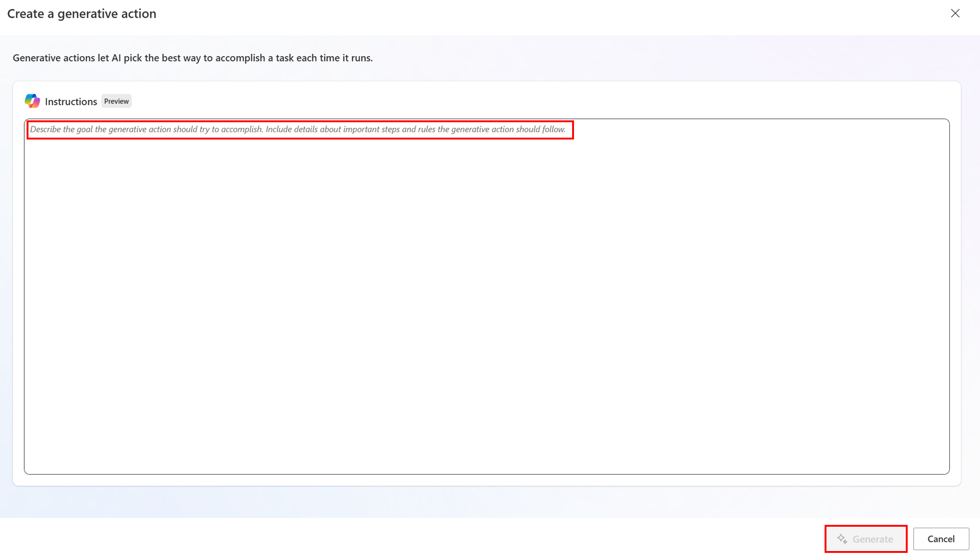Click the Preview label text
The image size is (980, 558).
(x=116, y=101)
